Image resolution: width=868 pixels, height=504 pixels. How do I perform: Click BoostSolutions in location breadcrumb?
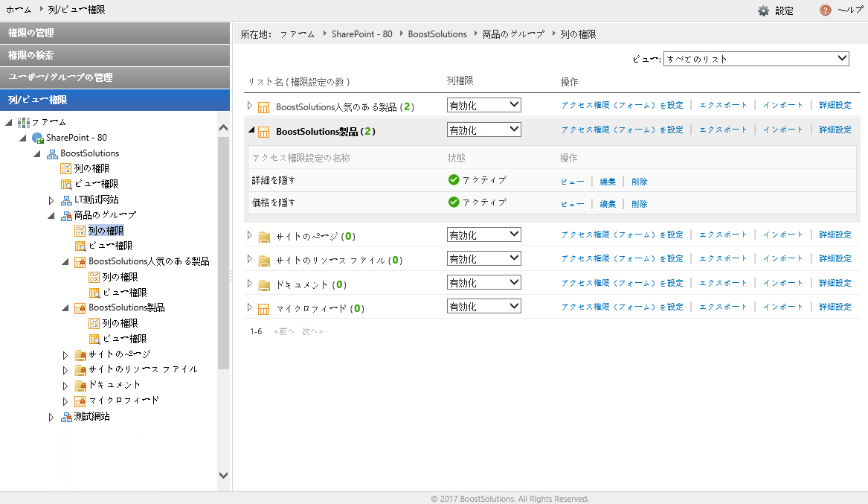[x=437, y=34]
